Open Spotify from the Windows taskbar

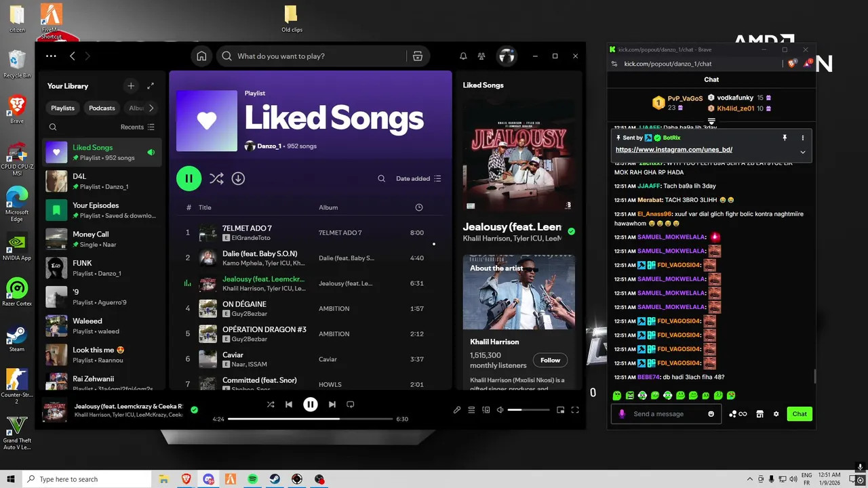(252, 479)
